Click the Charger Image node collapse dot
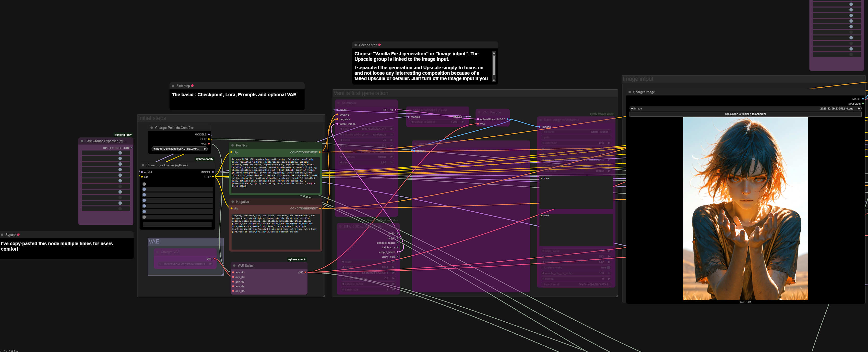The image size is (868, 352). pyautogui.click(x=630, y=92)
